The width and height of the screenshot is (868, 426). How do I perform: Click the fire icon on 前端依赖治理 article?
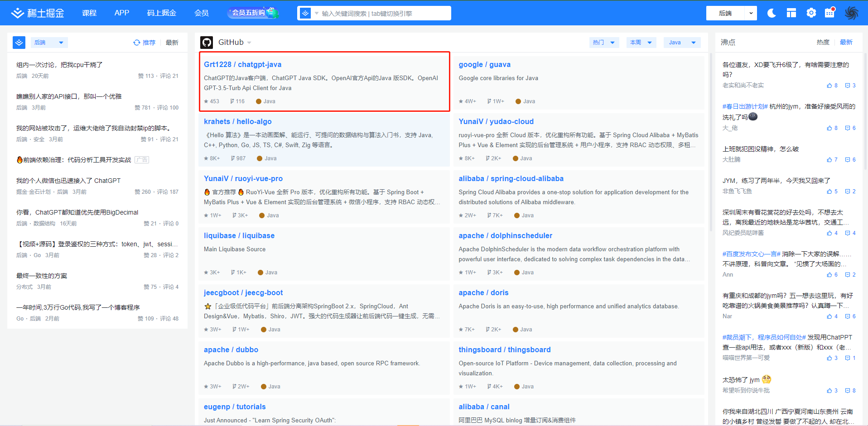click(x=19, y=160)
